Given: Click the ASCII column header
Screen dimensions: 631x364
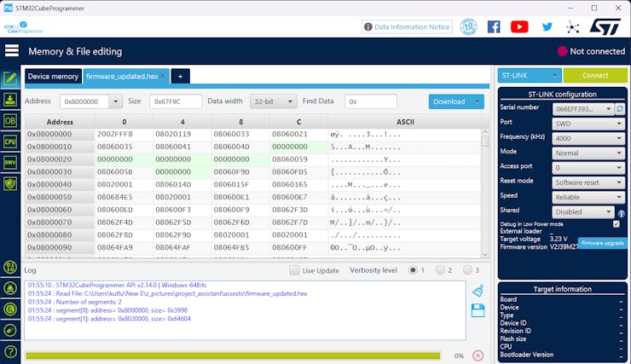Looking at the screenshot, I should pos(405,121).
